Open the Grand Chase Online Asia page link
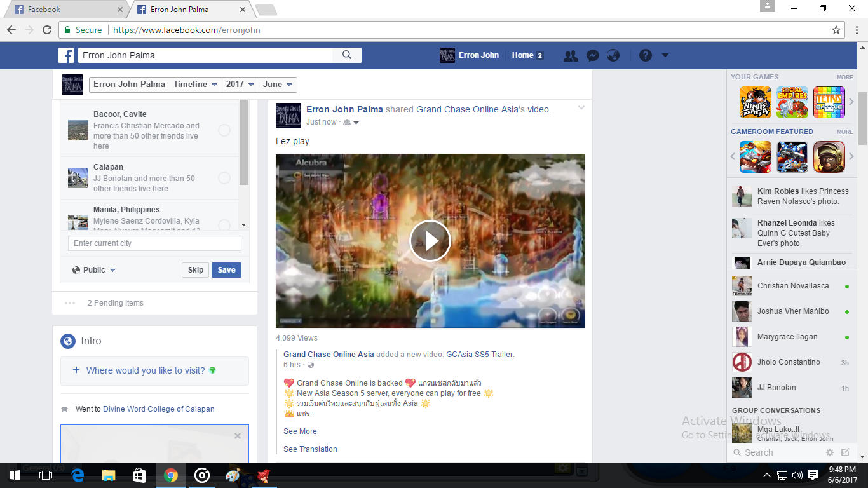The width and height of the screenshot is (868, 488). [329, 355]
